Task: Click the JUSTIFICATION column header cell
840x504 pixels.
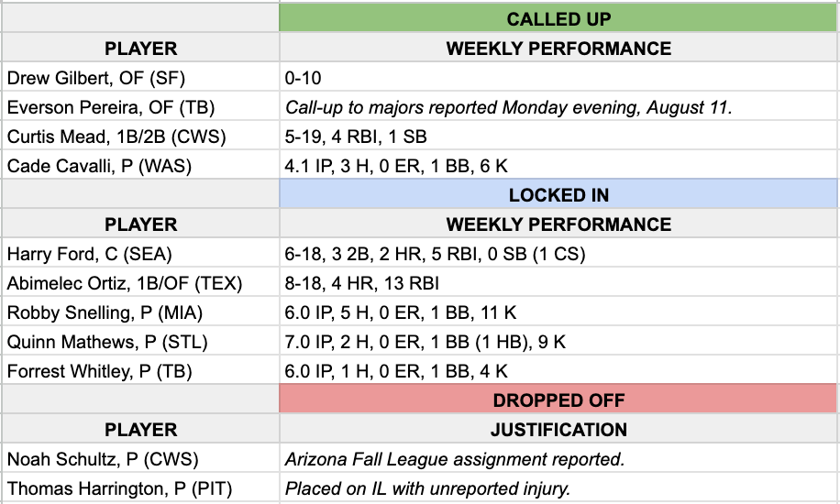Action: (558, 429)
